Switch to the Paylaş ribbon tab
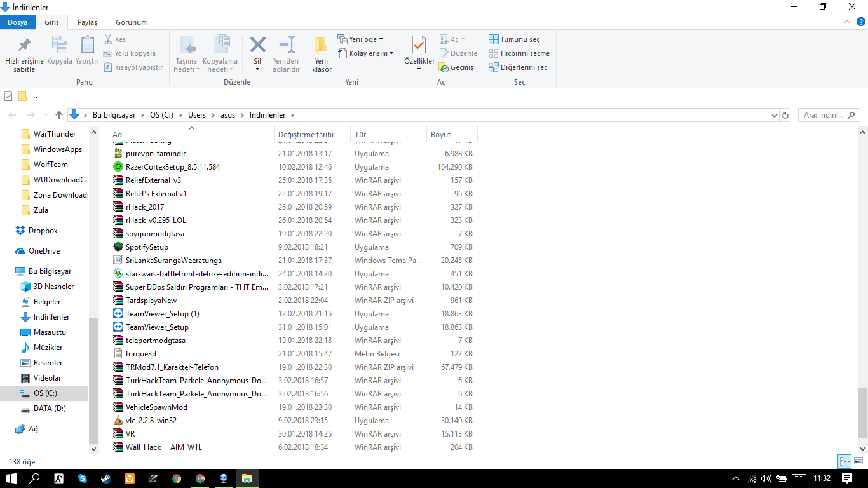Screen dimensions: 868x488 click(87, 22)
